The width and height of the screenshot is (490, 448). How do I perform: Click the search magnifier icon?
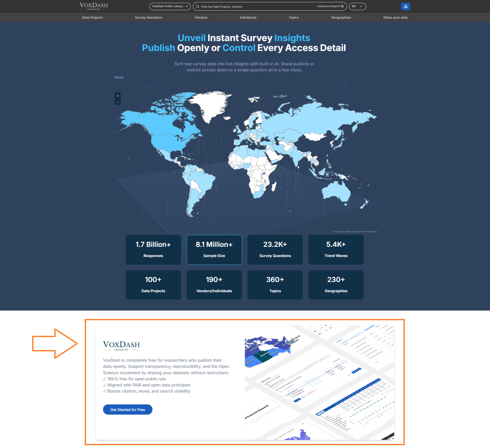tap(198, 7)
